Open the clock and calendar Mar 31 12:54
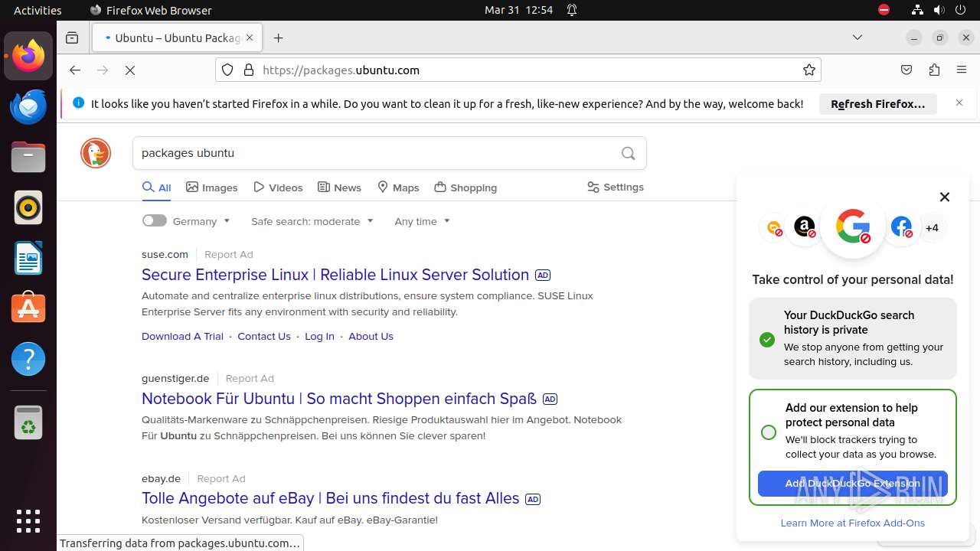The image size is (980, 551). pos(518,10)
